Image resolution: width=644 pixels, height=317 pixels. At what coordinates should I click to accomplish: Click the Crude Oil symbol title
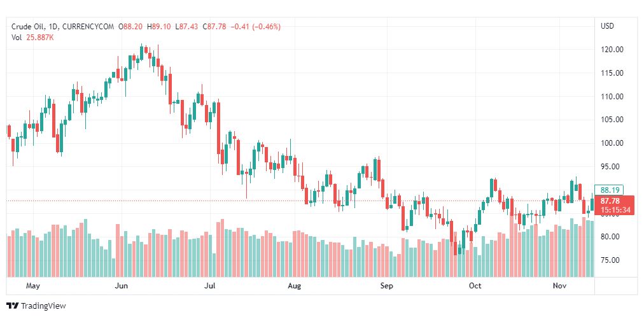click(31, 27)
